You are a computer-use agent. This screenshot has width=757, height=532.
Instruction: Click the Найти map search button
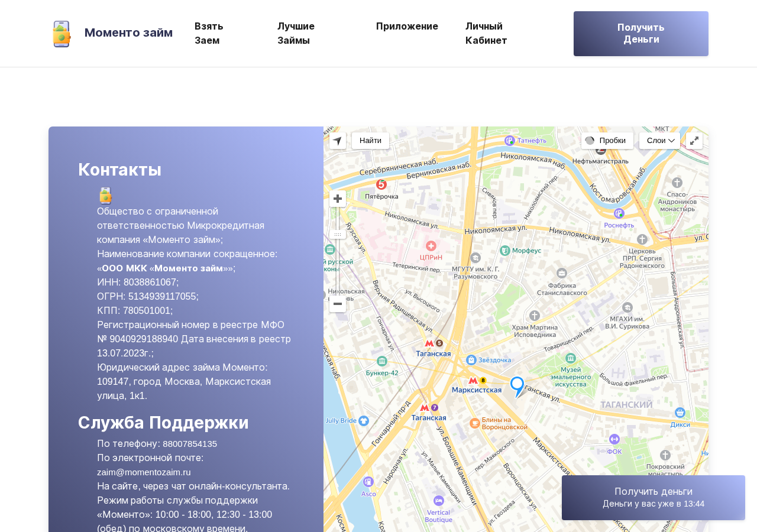(370, 141)
